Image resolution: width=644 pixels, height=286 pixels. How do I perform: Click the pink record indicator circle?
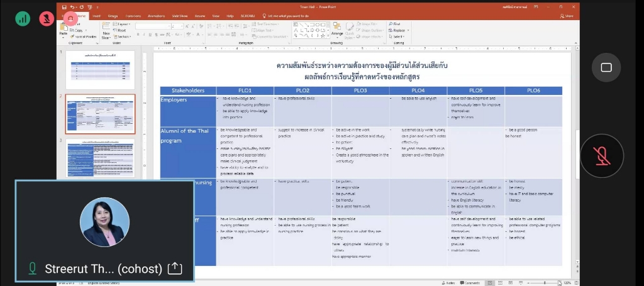tap(70, 19)
